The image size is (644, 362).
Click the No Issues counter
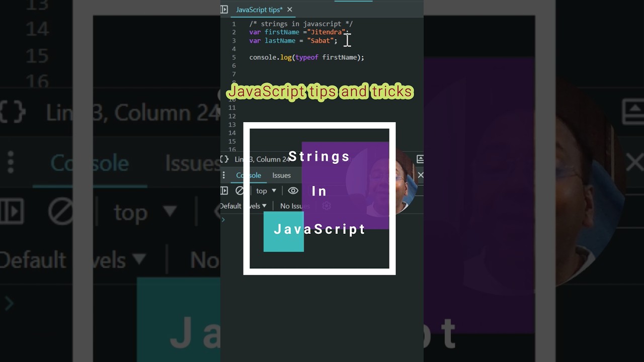pos(295,206)
